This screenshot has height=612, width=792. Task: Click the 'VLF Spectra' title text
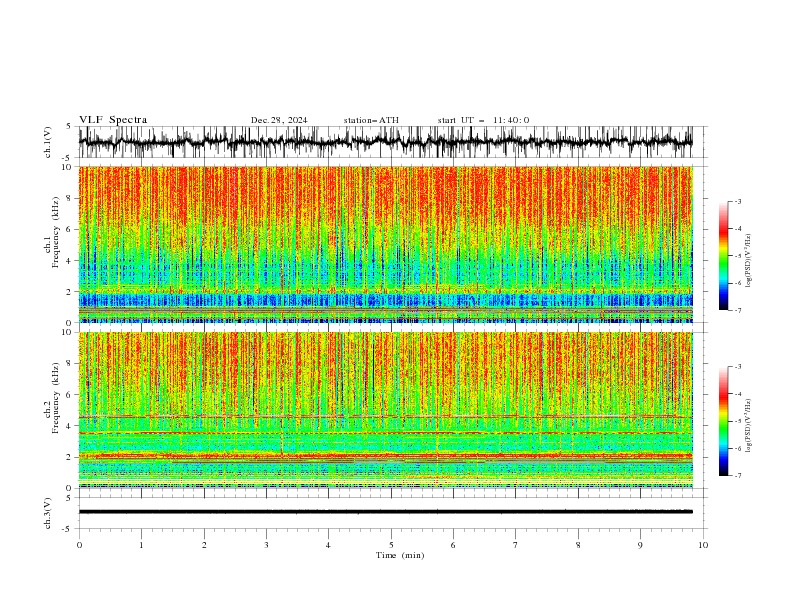(x=113, y=120)
